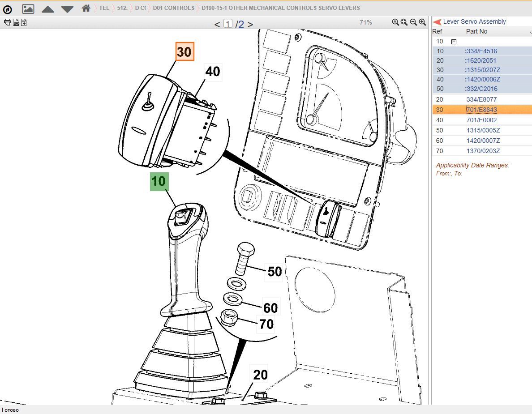532x414 pixels.
Task: Click the zoom in magnifier
Action: (422, 22)
